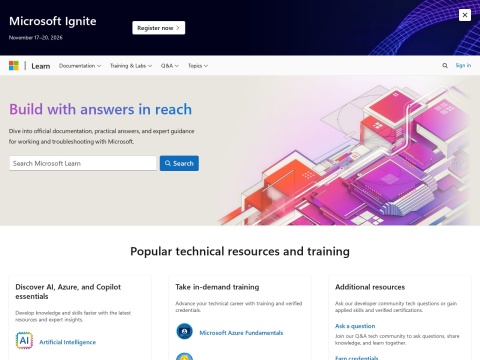This screenshot has width=480, height=360.
Task: Open the Ask a question link
Action: pyautogui.click(x=355, y=326)
